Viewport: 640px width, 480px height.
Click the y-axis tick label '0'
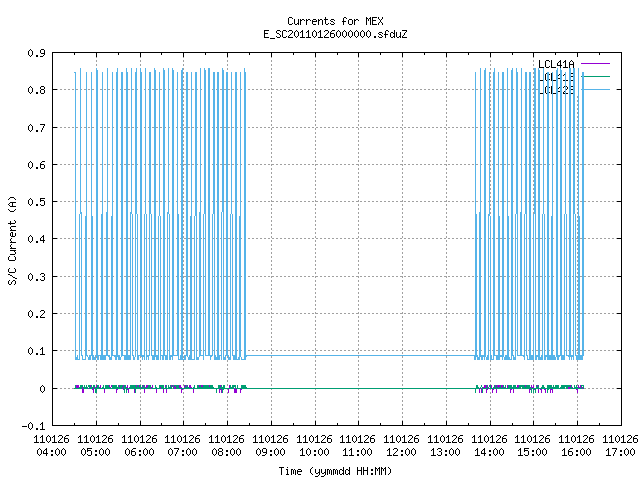click(x=42, y=389)
